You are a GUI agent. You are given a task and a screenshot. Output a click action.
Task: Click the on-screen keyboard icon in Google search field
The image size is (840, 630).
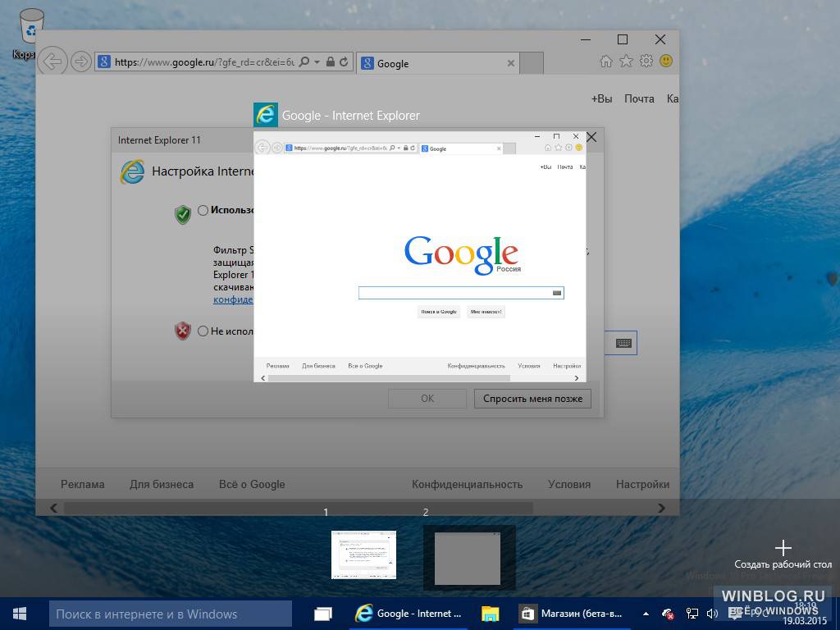click(623, 343)
